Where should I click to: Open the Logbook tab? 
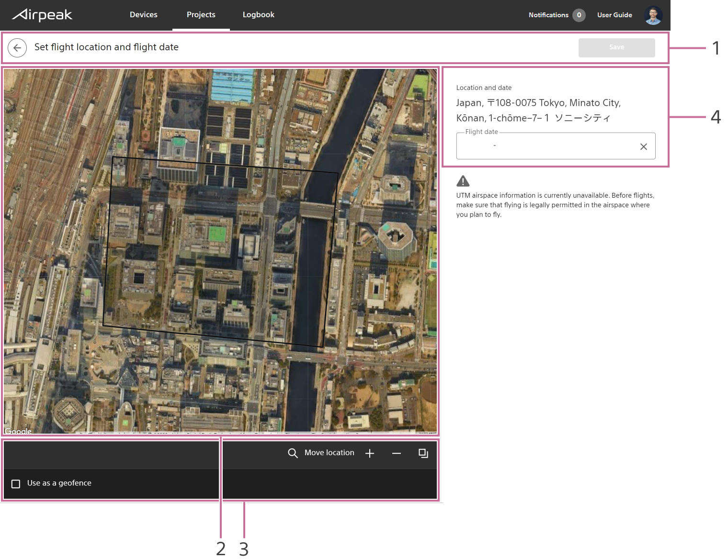click(x=259, y=15)
